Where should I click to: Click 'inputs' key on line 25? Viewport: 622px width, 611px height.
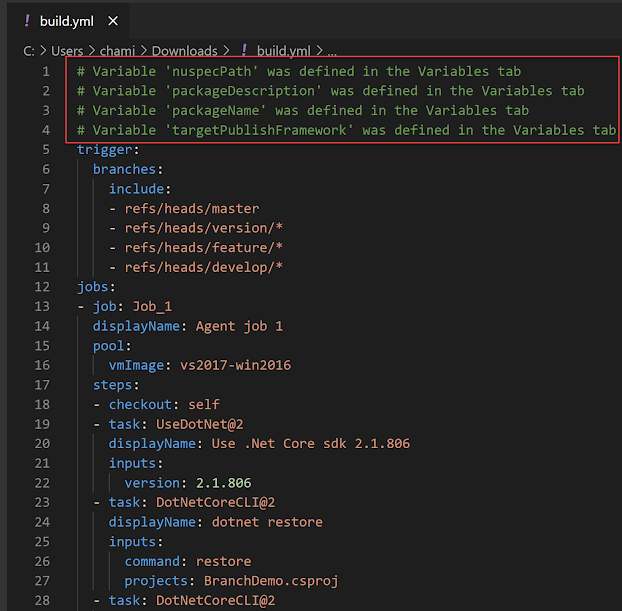(x=132, y=542)
